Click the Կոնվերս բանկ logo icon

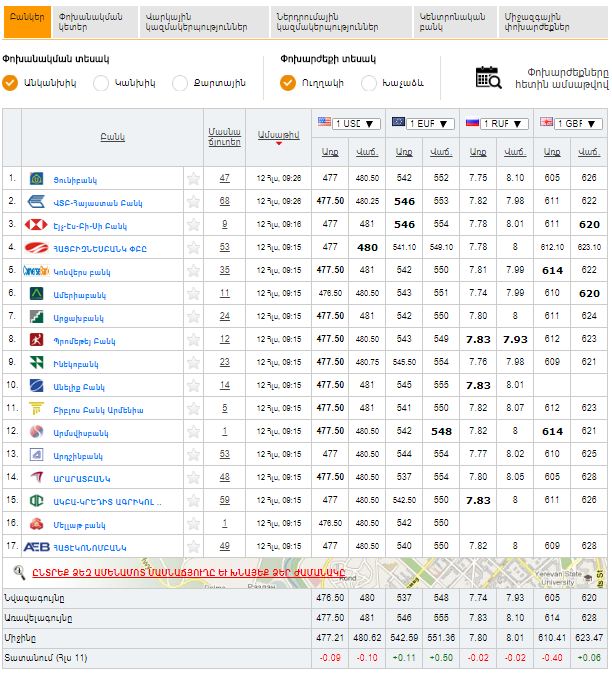click(x=37, y=270)
